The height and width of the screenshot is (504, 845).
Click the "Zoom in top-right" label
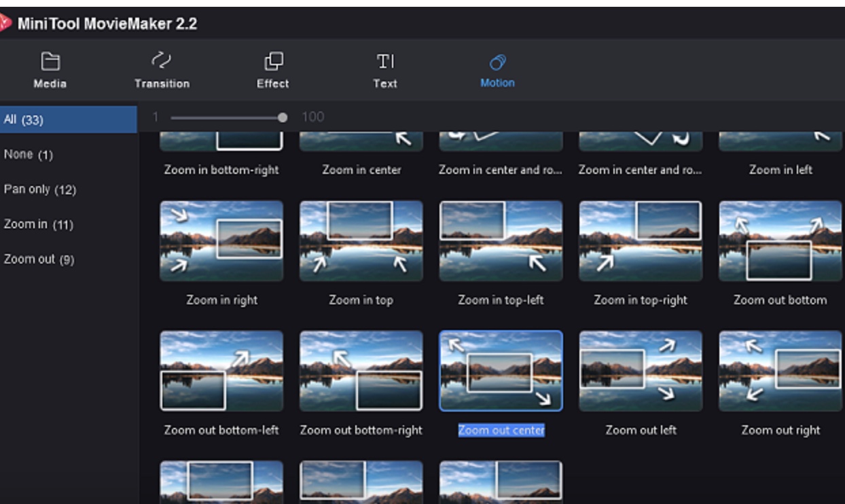tap(641, 300)
